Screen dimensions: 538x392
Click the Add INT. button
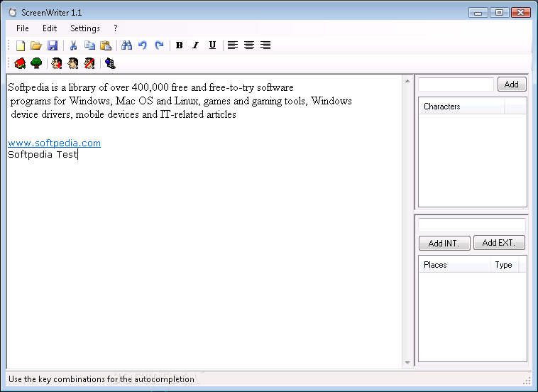[444, 244]
